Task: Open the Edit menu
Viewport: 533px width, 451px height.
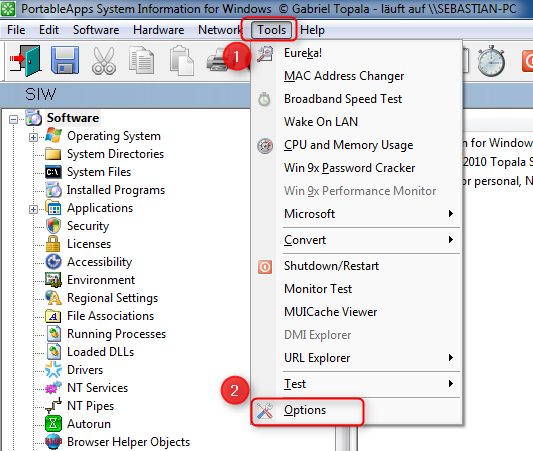Action: (x=49, y=30)
